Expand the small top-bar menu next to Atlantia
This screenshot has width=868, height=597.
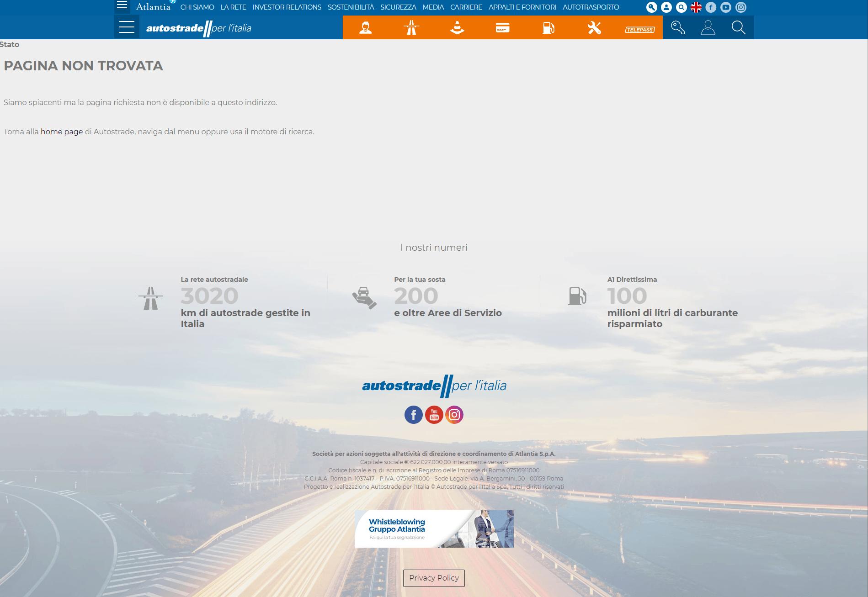(x=122, y=5)
